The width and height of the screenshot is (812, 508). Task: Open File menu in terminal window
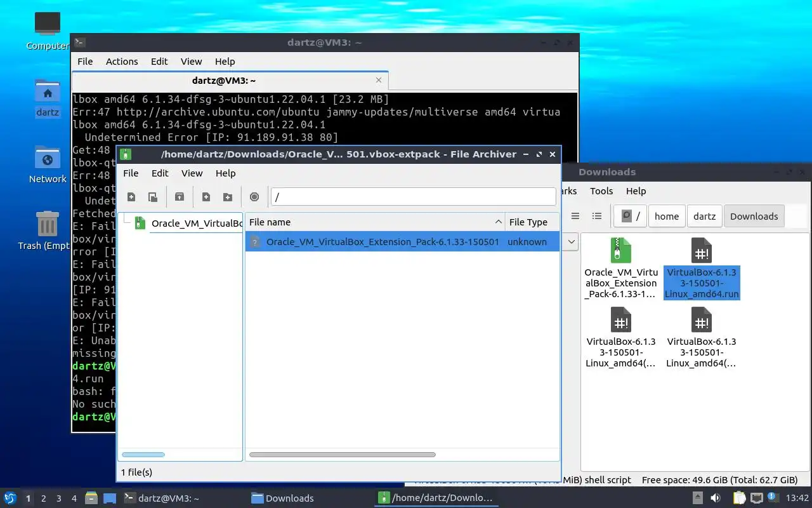tap(85, 62)
